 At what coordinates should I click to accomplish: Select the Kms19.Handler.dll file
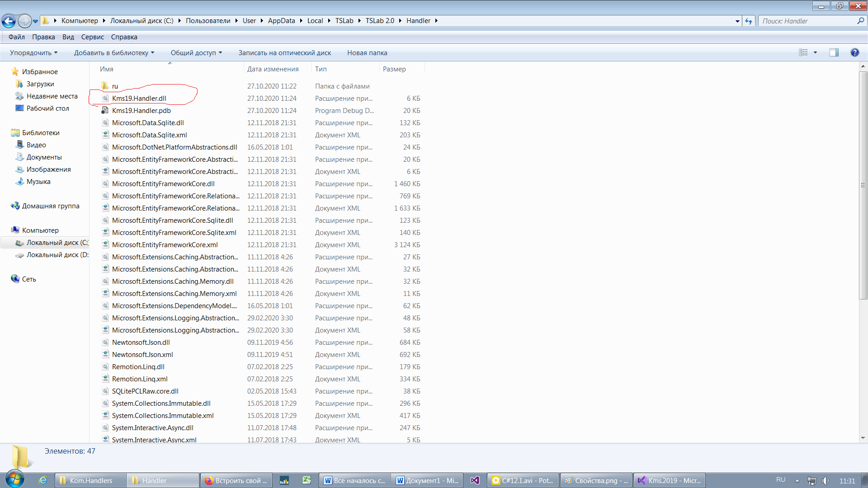coord(139,98)
